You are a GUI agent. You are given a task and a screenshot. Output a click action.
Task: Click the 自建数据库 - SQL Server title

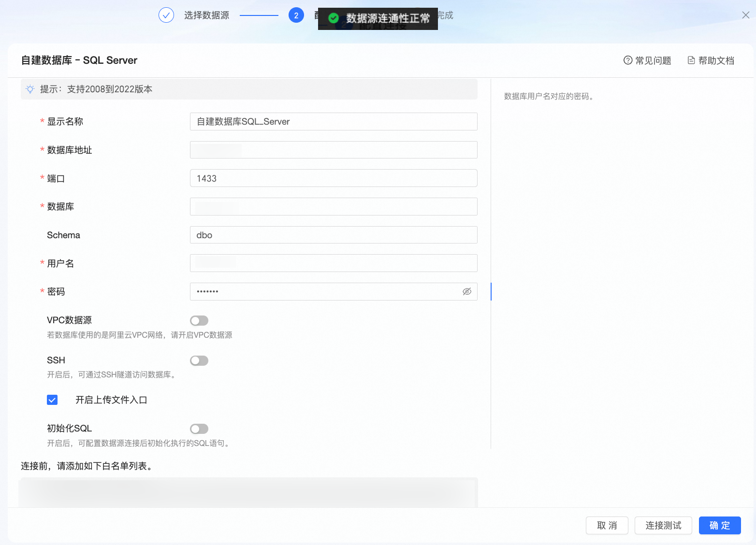tap(79, 60)
